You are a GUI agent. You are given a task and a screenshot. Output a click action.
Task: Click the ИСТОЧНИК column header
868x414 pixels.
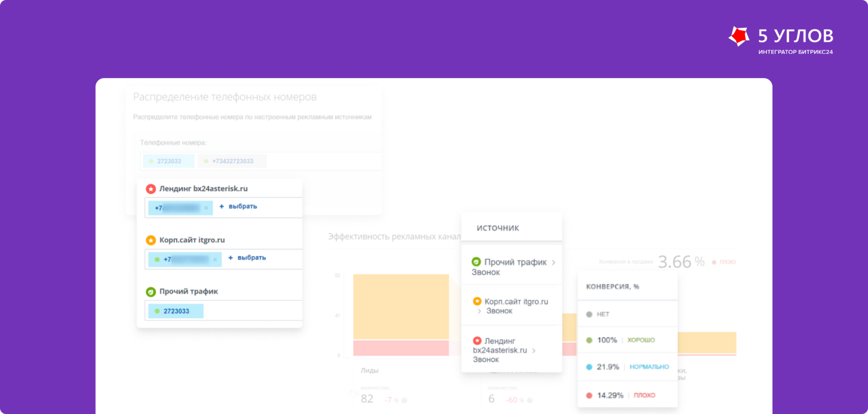click(x=498, y=228)
